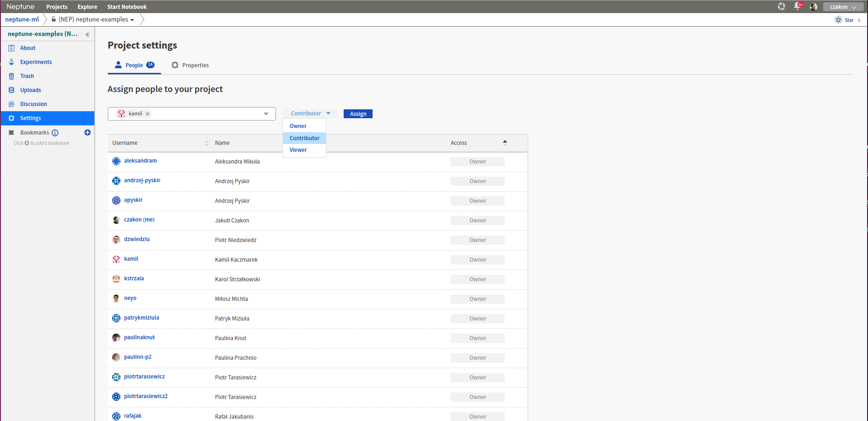This screenshot has height=421, width=868.
Task: Click the About sidebar icon
Action: coord(12,48)
